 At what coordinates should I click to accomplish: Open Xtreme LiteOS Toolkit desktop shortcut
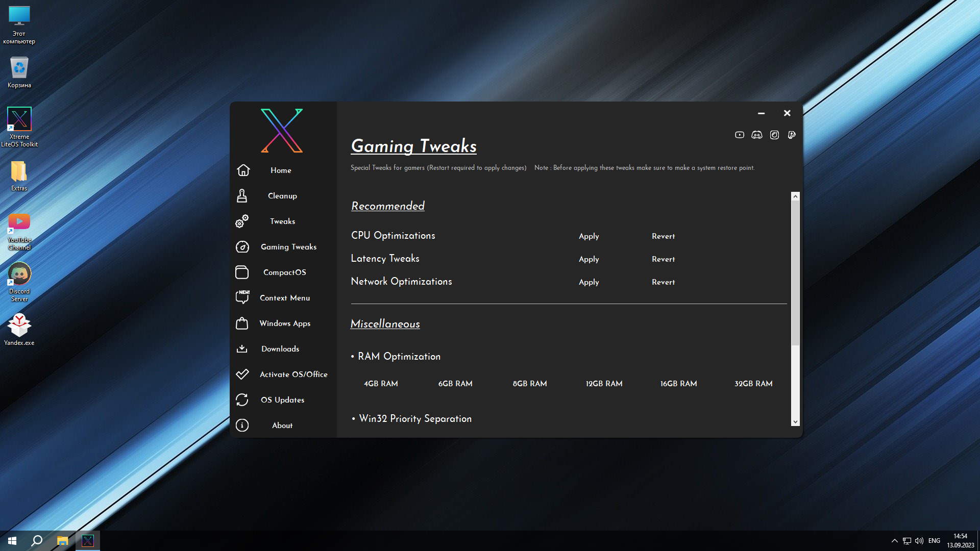(x=19, y=120)
